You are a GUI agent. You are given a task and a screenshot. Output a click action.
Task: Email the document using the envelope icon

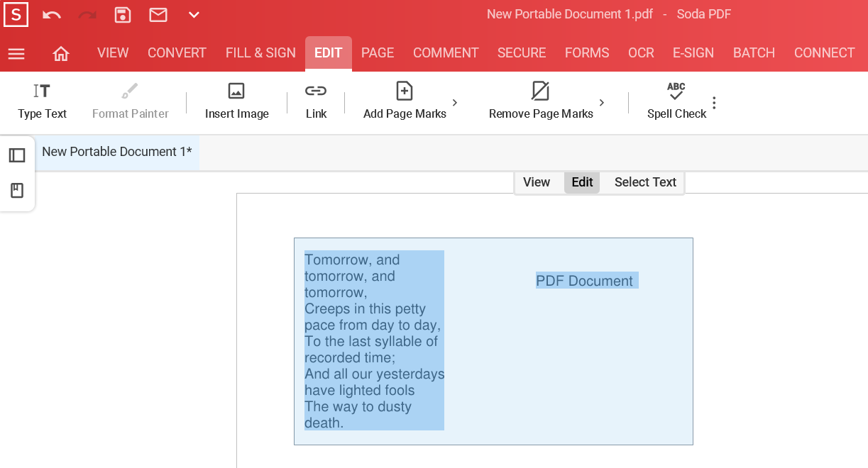pyautogui.click(x=158, y=15)
